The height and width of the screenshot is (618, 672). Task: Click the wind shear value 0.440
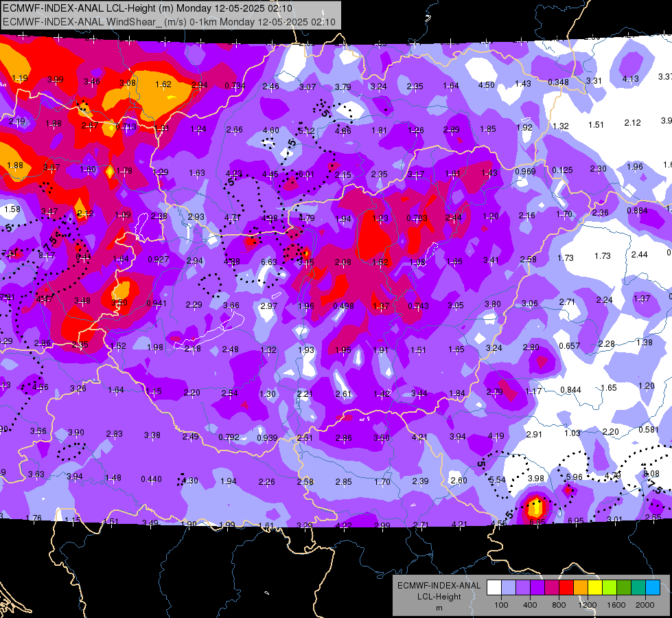click(151, 479)
